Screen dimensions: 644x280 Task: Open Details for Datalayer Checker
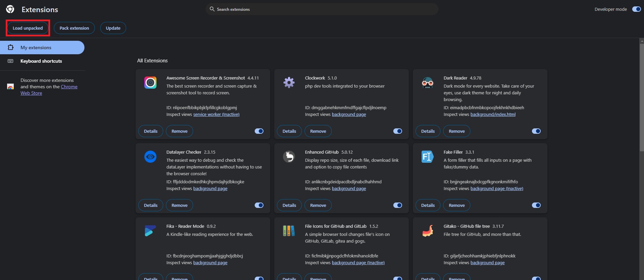pos(151,205)
